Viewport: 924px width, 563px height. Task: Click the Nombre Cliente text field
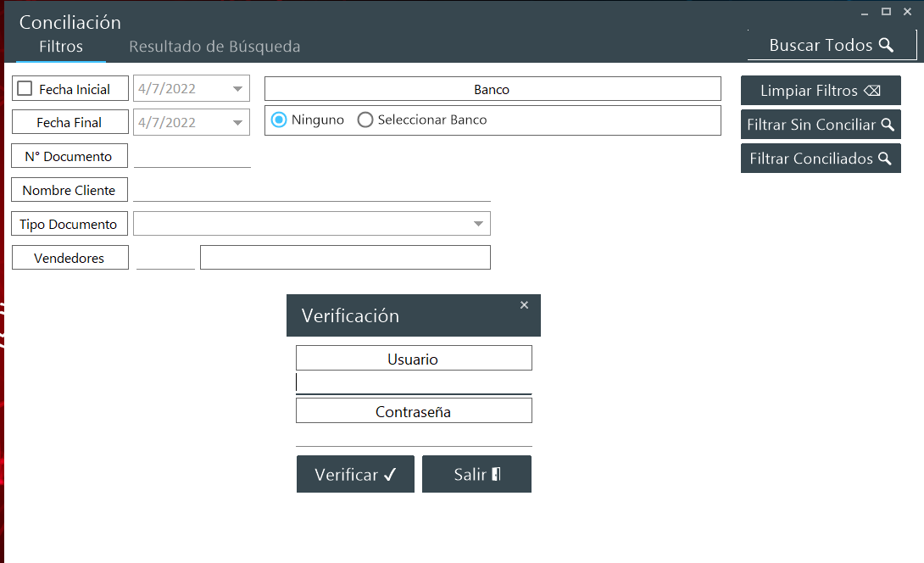point(312,191)
